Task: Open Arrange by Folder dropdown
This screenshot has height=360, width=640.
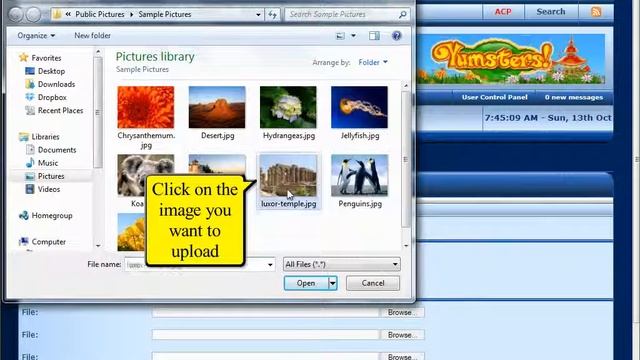Action: pos(373,62)
